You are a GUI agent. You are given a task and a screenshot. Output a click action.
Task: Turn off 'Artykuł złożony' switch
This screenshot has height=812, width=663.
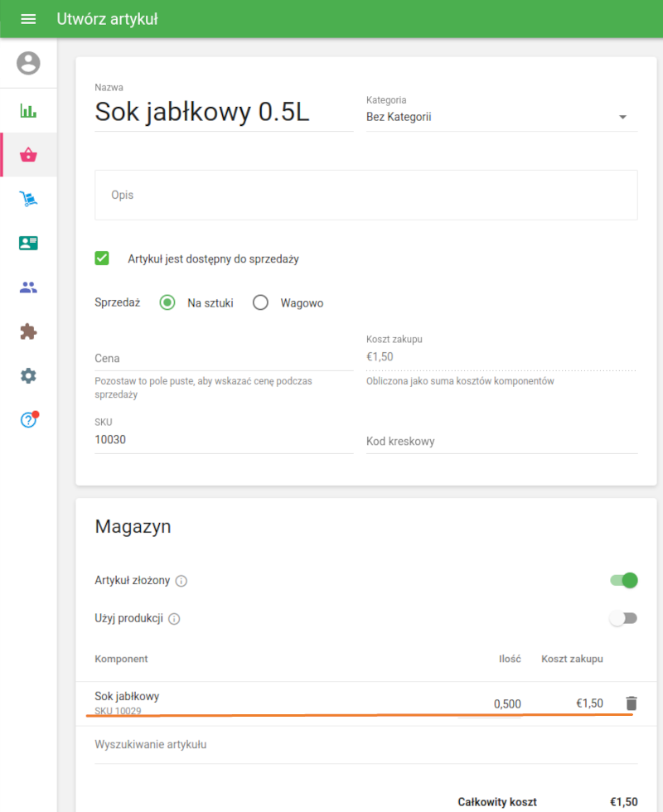pos(623,580)
